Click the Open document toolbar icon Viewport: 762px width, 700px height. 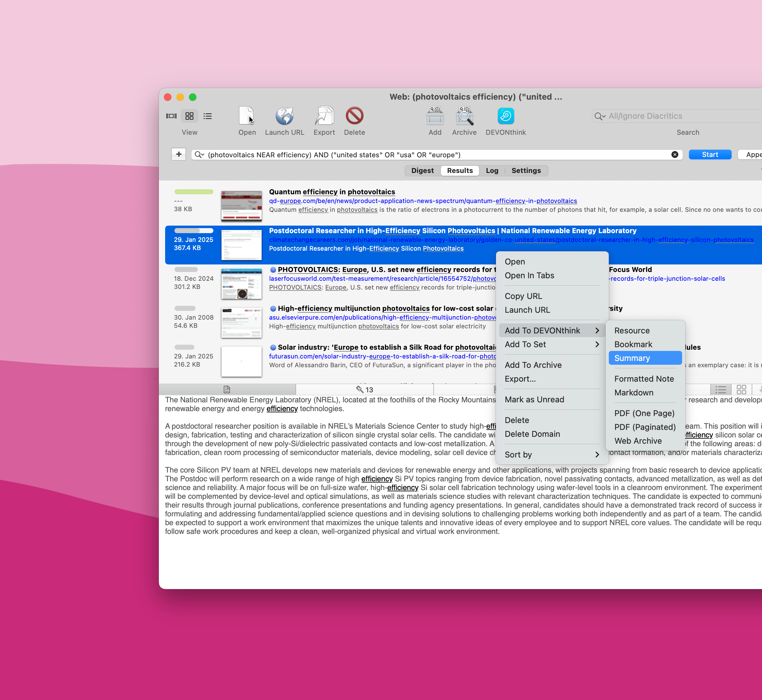247,116
